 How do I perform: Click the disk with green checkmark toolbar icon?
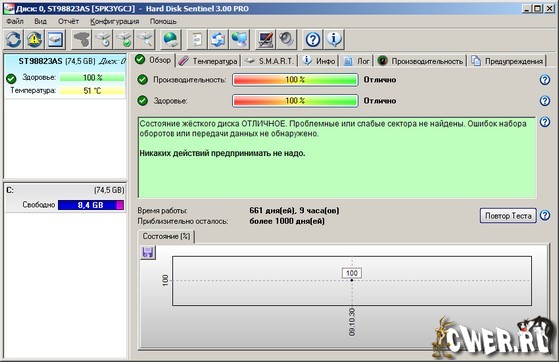[x=124, y=39]
